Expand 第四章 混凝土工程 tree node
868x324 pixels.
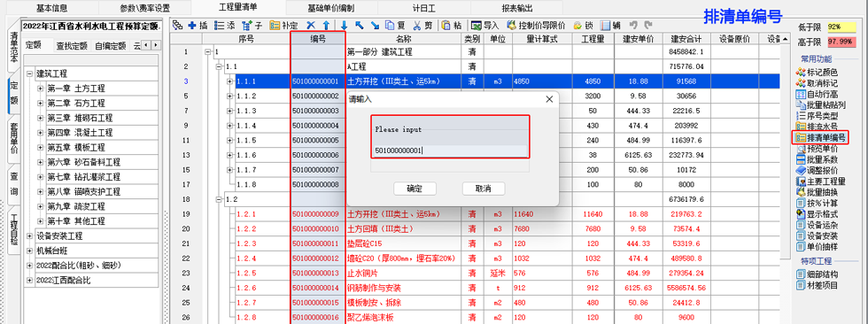click(40, 133)
